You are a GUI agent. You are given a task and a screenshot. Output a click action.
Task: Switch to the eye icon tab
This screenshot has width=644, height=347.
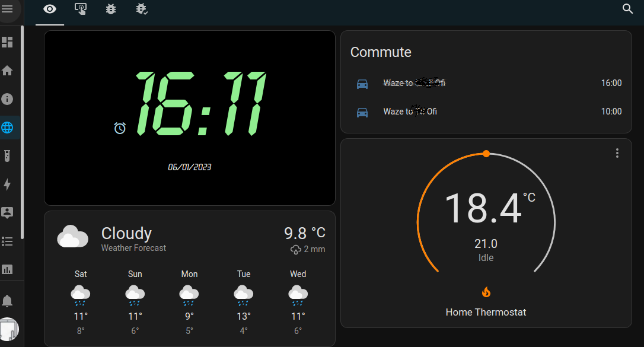[x=50, y=9]
